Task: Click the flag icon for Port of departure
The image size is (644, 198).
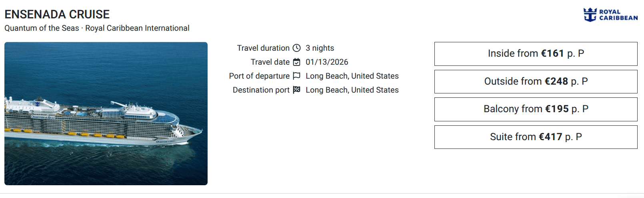Action: (x=296, y=76)
